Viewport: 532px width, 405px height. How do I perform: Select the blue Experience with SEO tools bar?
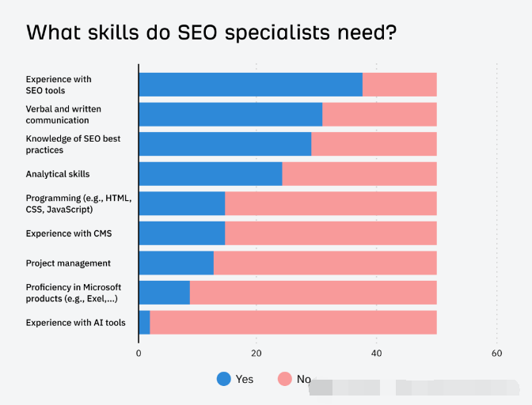[250, 85]
